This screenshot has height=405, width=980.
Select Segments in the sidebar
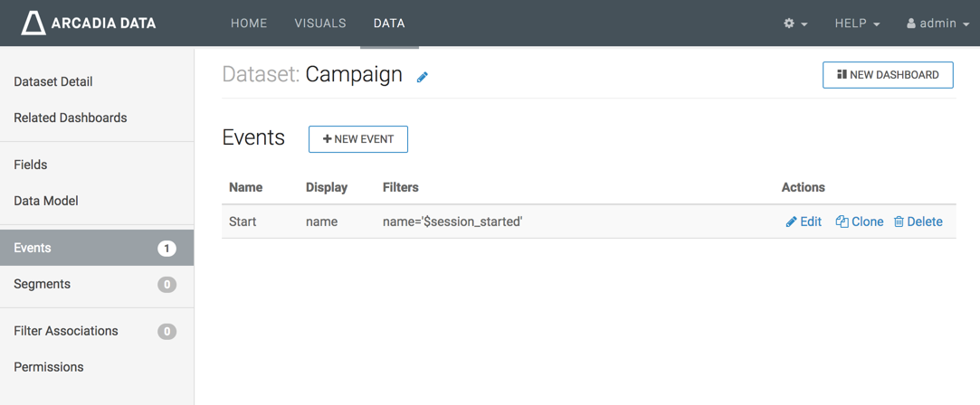[43, 284]
